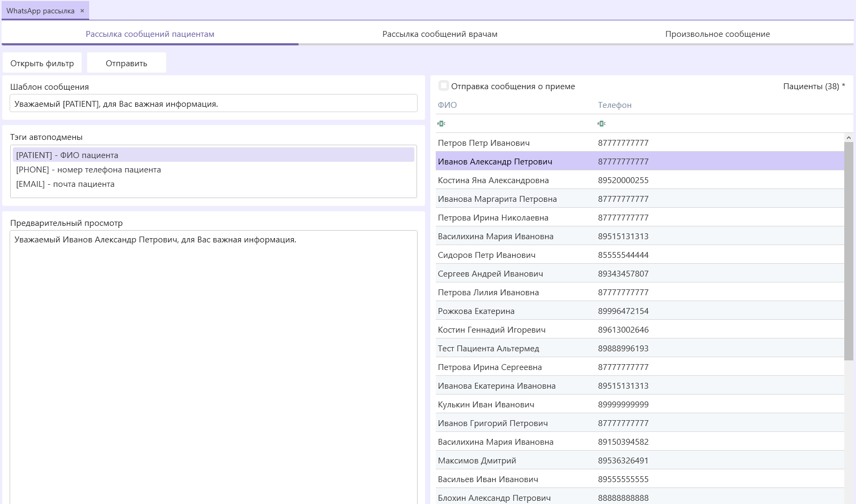This screenshot has width=856, height=504.
Task: Select patient Сергеев Андрей Иванович
Action: (640, 273)
